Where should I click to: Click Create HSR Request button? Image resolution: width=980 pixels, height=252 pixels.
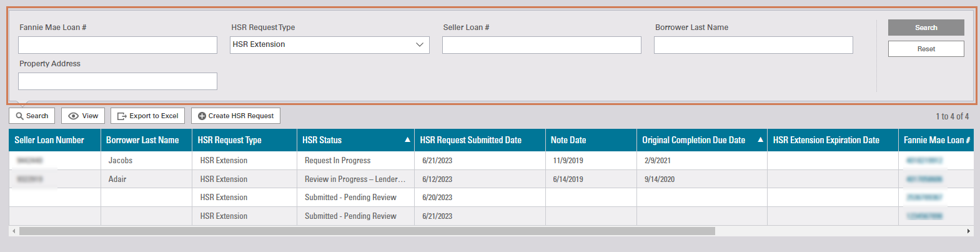coord(235,116)
